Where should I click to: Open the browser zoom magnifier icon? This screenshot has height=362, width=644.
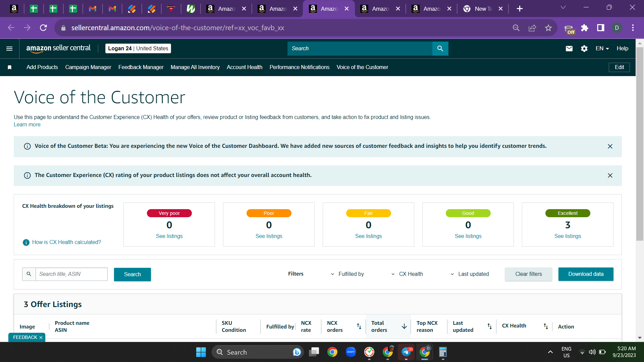516,28
